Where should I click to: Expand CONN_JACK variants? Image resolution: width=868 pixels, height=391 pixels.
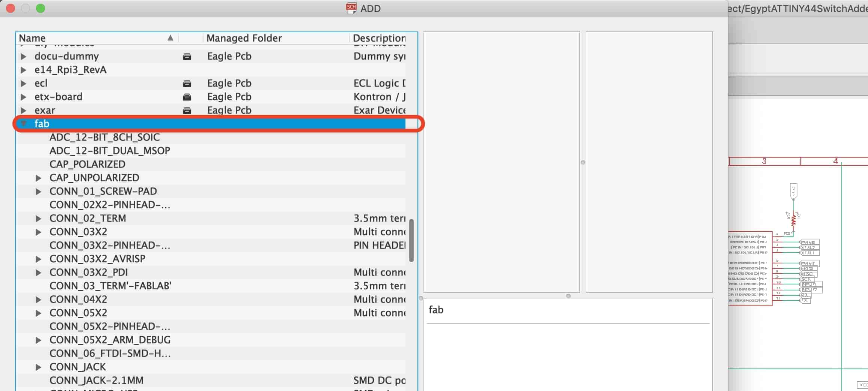coord(38,367)
